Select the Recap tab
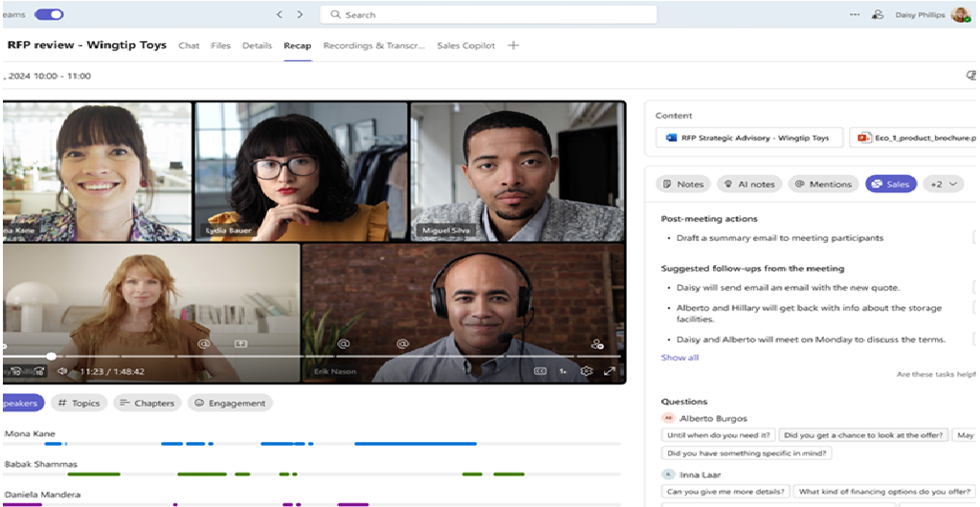The height and width of the screenshot is (507, 980). coord(298,46)
